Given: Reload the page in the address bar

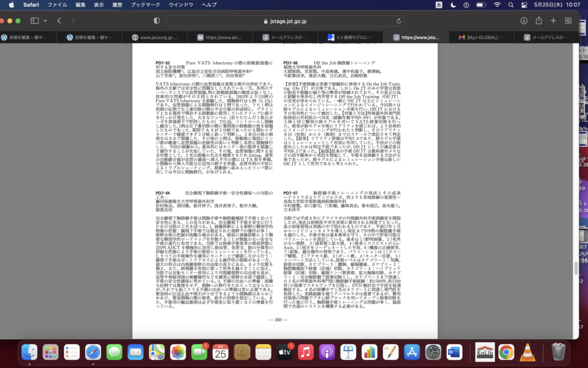Looking at the screenshot, I should click(x=397, y=21).
